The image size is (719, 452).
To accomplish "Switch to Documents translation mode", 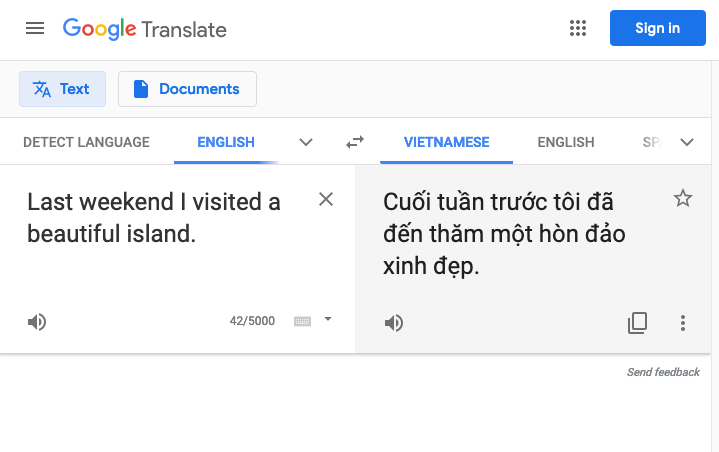I will click(x=187, y=89).
